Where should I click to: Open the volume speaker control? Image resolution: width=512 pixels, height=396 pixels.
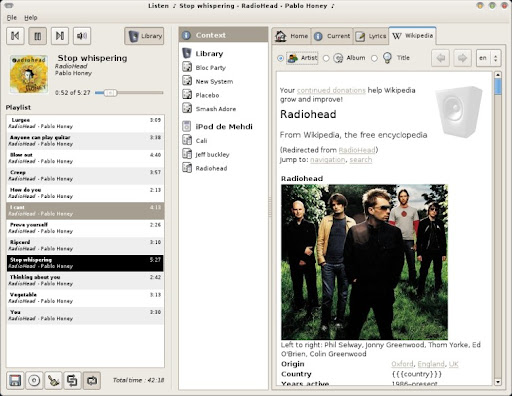[x=82, y=36]
